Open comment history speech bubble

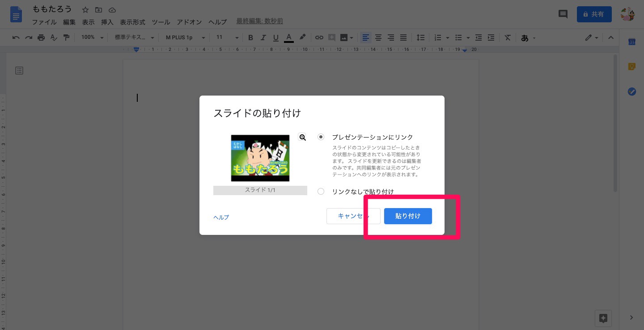(x=563, y=14)
